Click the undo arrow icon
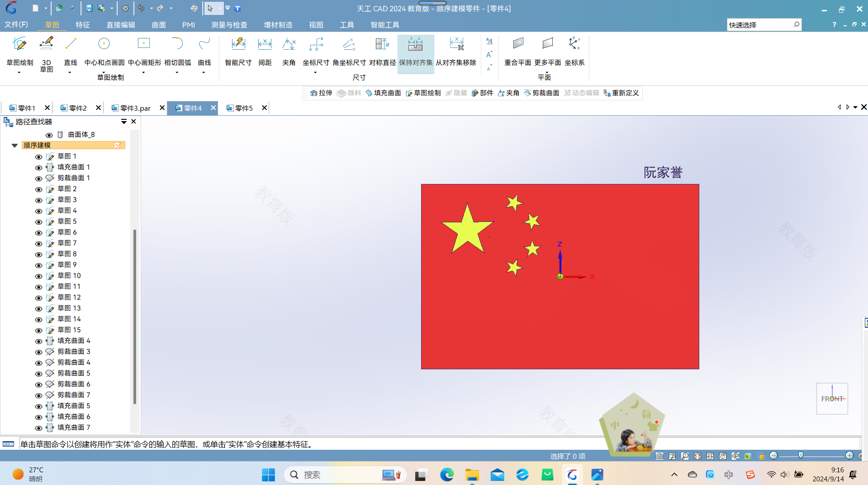The image size is (868, 485). click(x=142, y=8)
